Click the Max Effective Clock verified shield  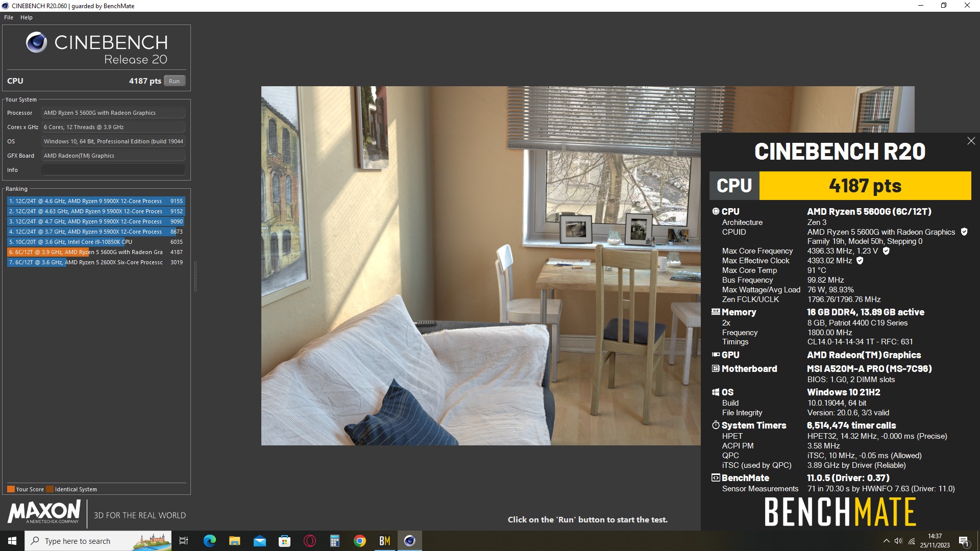(x=860, y=261)
